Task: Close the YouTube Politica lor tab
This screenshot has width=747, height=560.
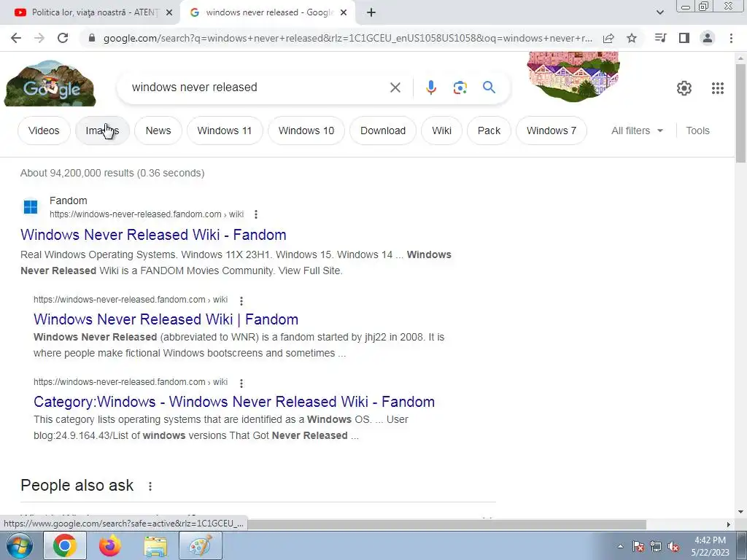Action: point(169,13)
